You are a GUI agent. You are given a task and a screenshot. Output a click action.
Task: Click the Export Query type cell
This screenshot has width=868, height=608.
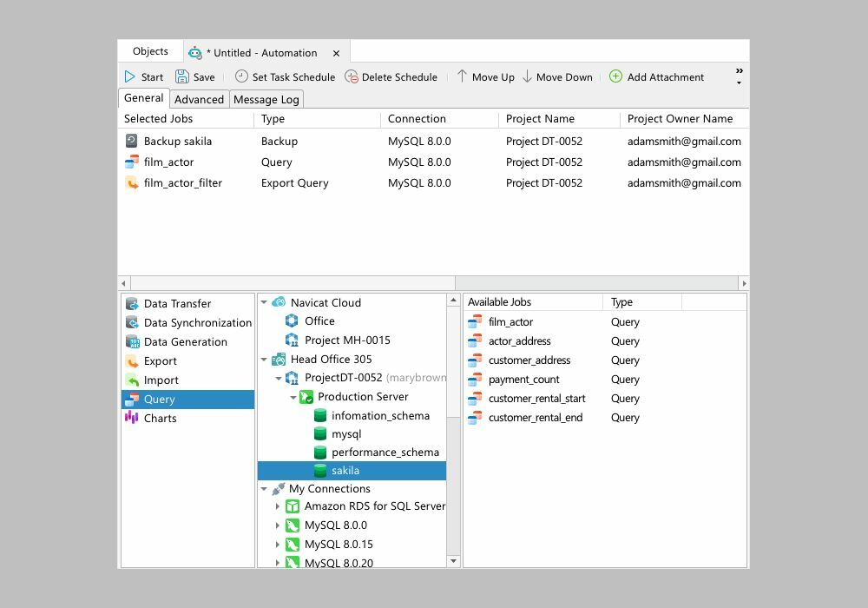[x=294, y=182]
